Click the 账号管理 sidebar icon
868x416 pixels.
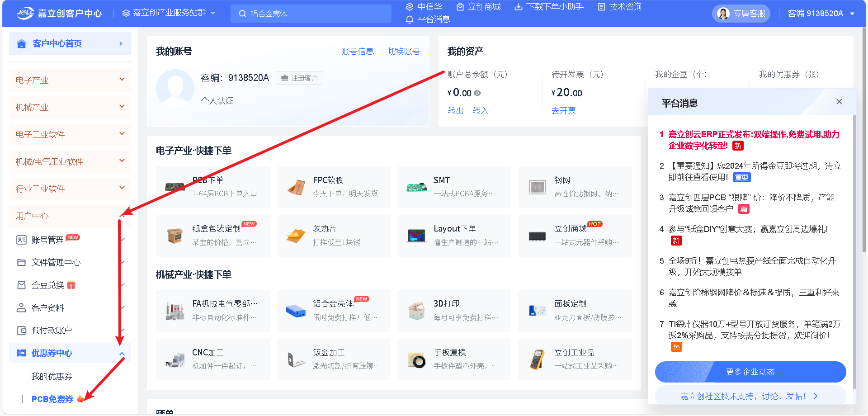[x=21, y=240]
